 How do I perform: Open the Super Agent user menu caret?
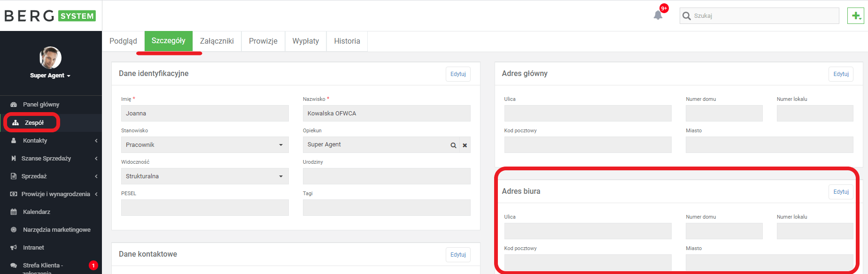point(69,76)
